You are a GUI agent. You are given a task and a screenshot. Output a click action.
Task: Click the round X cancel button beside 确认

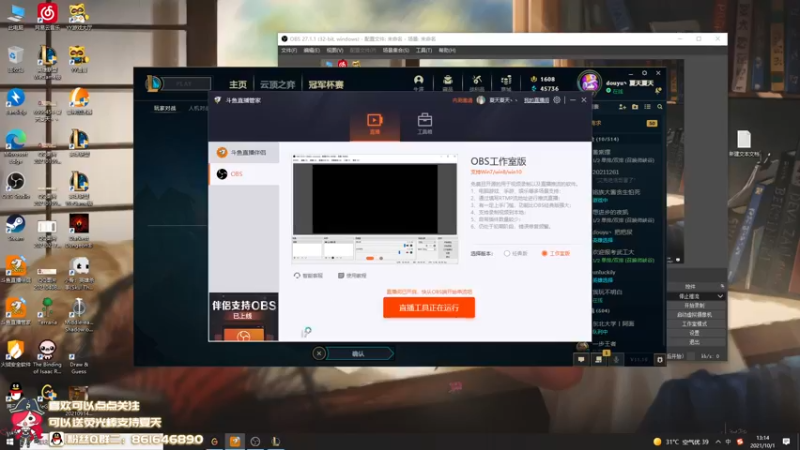coord(319,354)
